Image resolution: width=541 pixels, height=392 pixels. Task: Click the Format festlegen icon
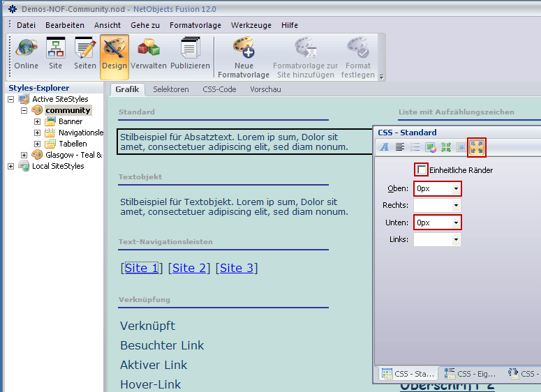358,47
